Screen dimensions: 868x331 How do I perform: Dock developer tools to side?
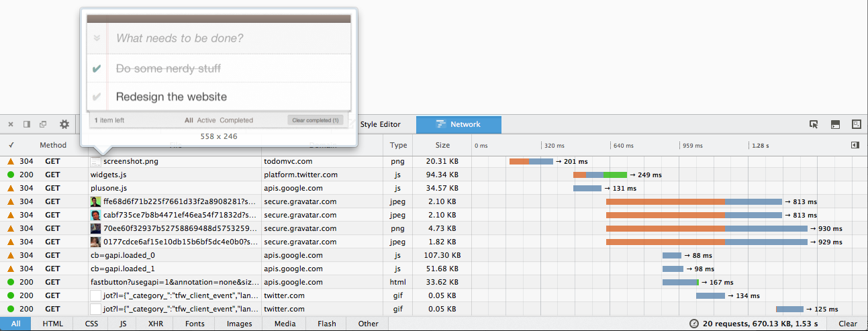click(27, 124)
